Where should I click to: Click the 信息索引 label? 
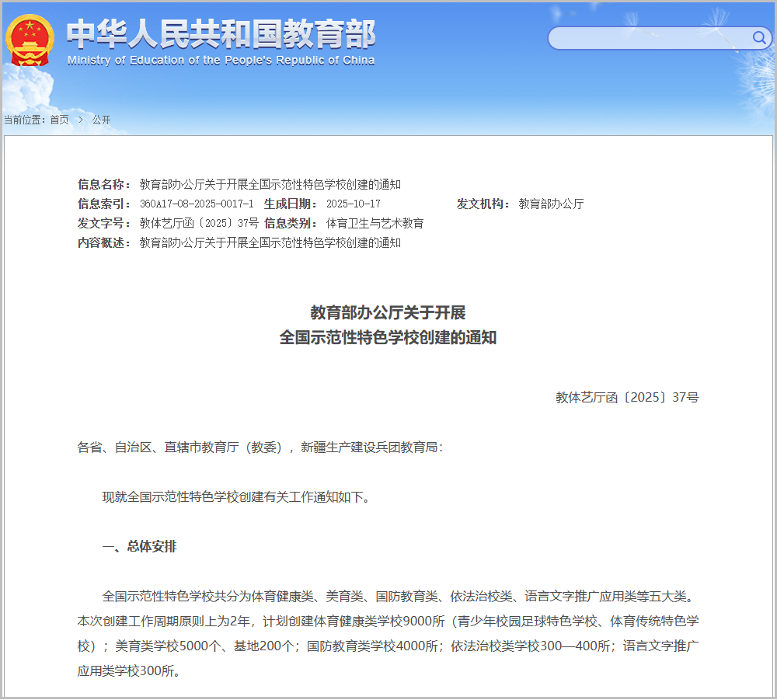point(104,204)
